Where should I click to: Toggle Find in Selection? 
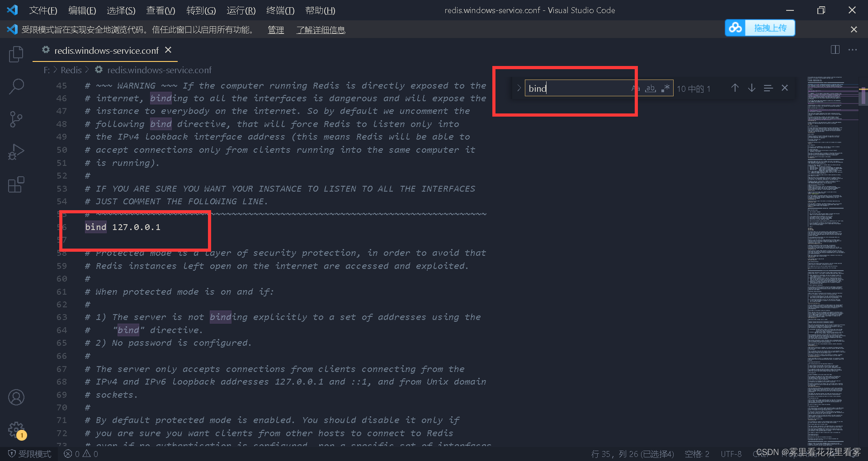(x=768, y=88)
